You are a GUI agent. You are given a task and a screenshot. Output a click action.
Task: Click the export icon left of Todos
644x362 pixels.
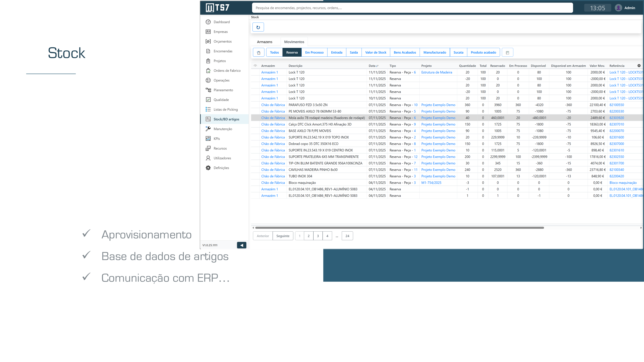pyautogui.click(x=258, y=53)
